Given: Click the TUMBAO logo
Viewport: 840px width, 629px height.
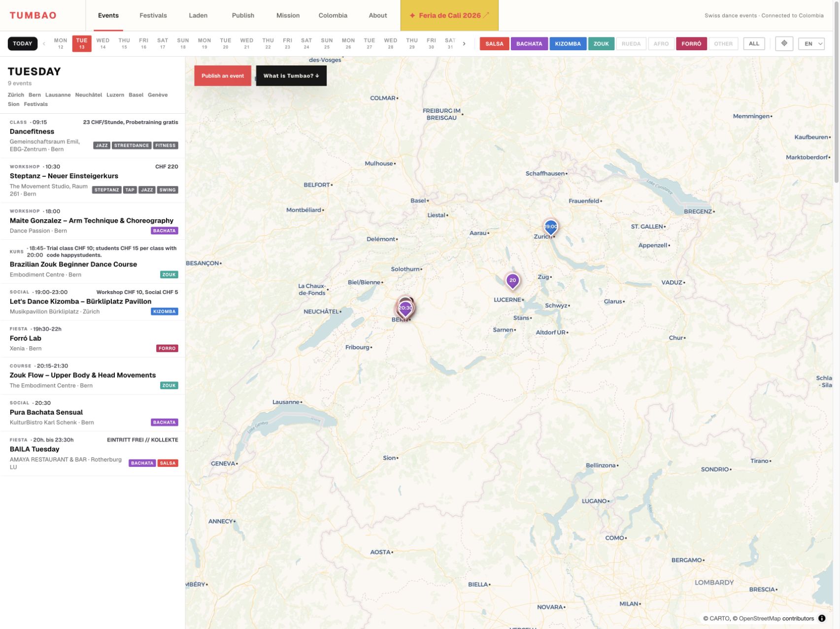Looking at the screenshot, I should (33, 15).
